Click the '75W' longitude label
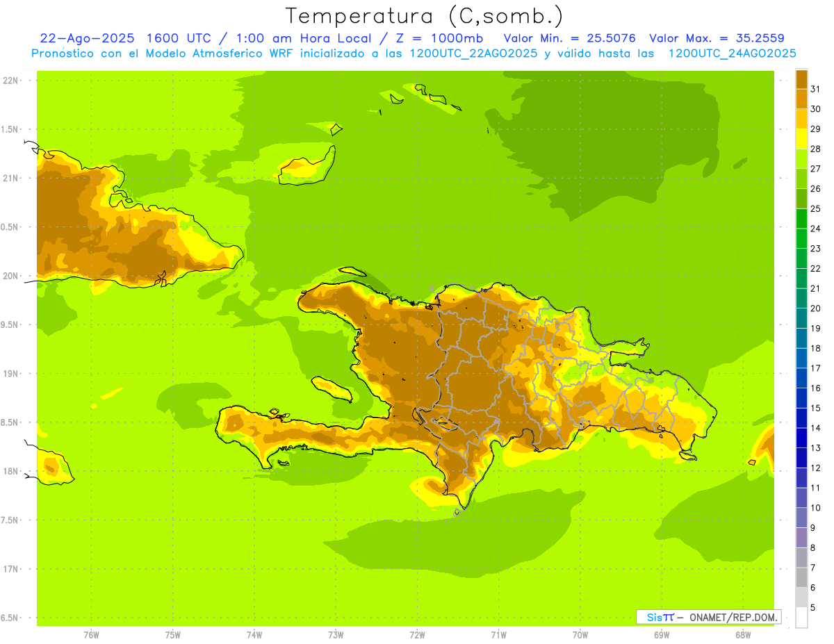Screen dimensions: 834x644 coord(173,635)
